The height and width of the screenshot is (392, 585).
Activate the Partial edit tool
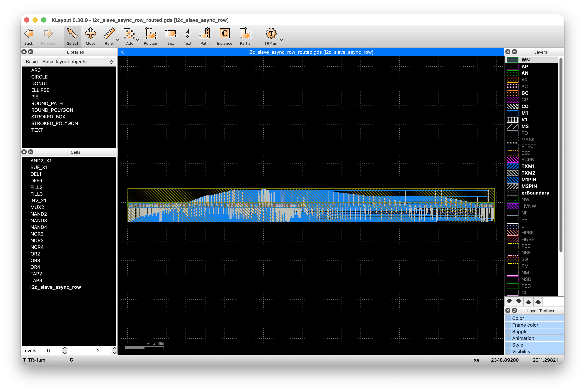[x=246, y=37]
